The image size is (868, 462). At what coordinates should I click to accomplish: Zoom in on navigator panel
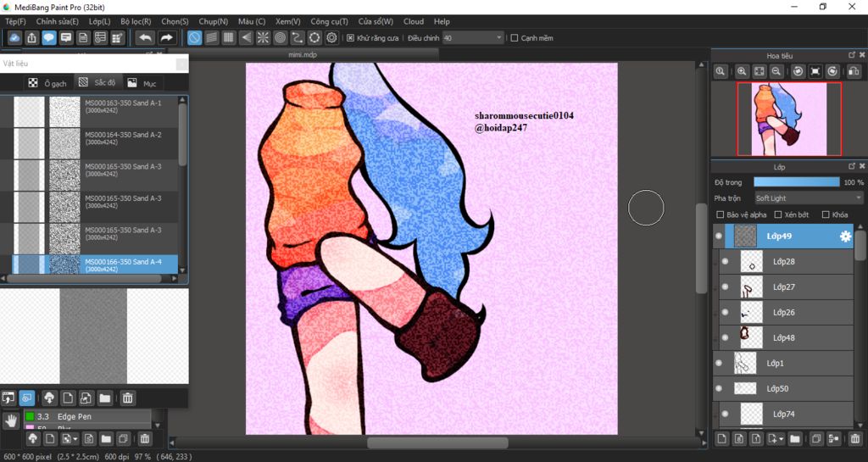click(x=742, y=71)
